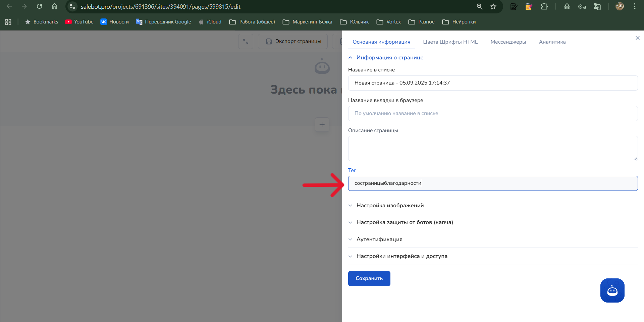Click the Сохранить button
The width and height of the screenshot is (644, 322).
pos(369,278)
